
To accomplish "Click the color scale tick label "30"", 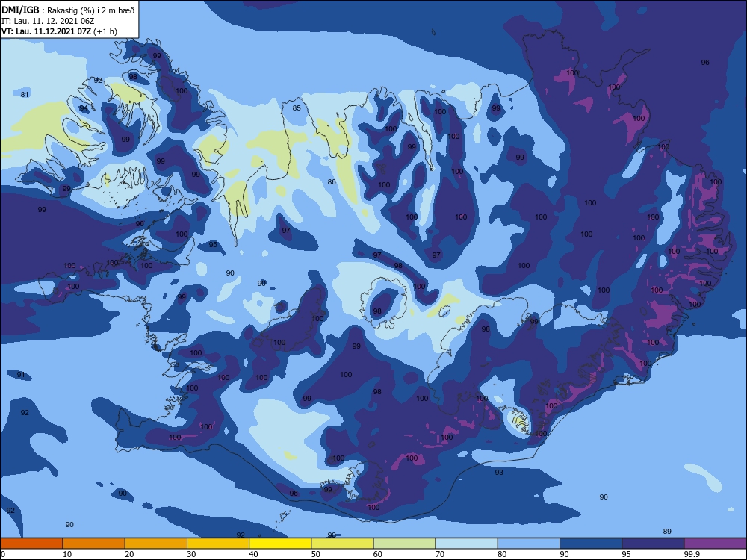I will tap(191, 554).
